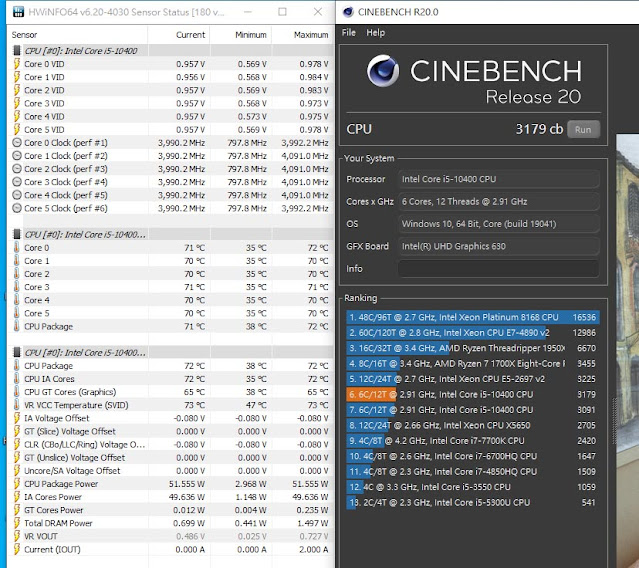639x568 pixels.
Task: Click the Core 0 Clock gauge icon
Action: 17,143
